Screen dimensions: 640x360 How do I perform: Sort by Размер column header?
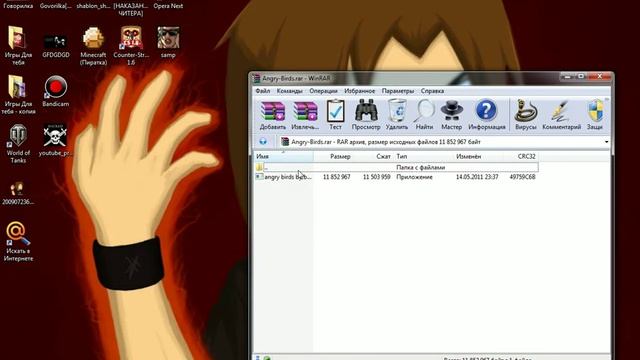point(333,156)
